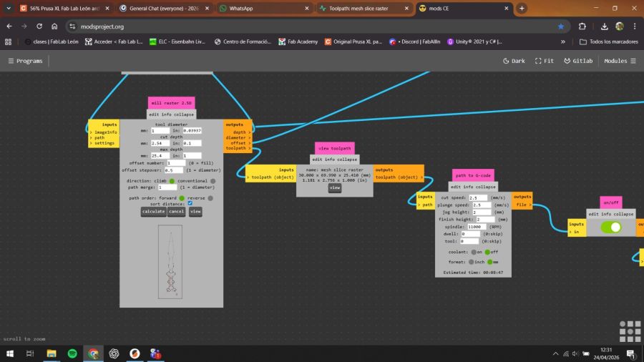The width and height of the screenshot is (644, 362).
Task: Open Task View on the taskbar
Action: (30, 353)
